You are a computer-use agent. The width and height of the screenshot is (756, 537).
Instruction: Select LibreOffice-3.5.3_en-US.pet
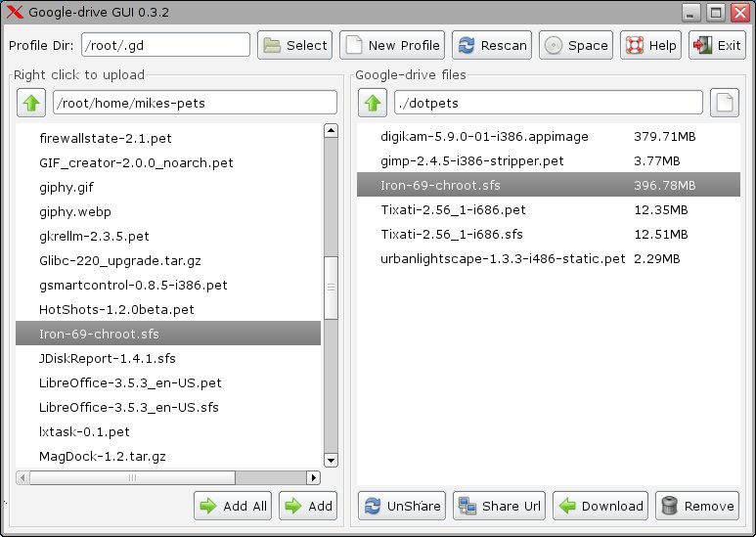(x=168, y=382)
